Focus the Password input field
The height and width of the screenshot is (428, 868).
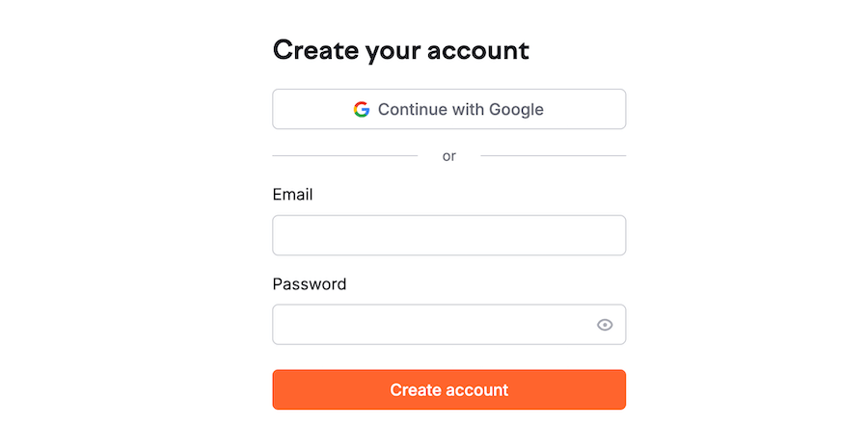(x=434, y=325)
